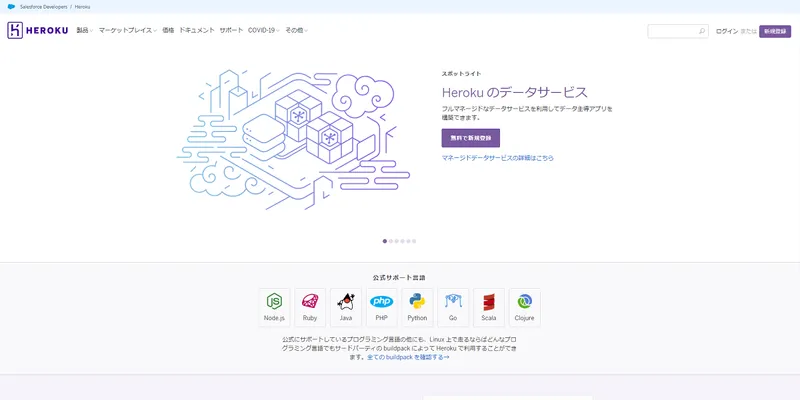The width and height of the screenshot is (800, 400).
Task: Select the third carousel dot indicator
Action: click(x=396, y=241)
